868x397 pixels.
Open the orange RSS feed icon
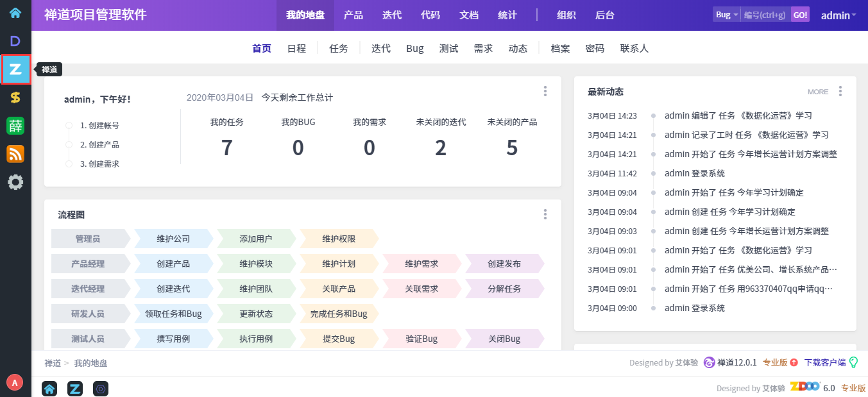(15, 154)
